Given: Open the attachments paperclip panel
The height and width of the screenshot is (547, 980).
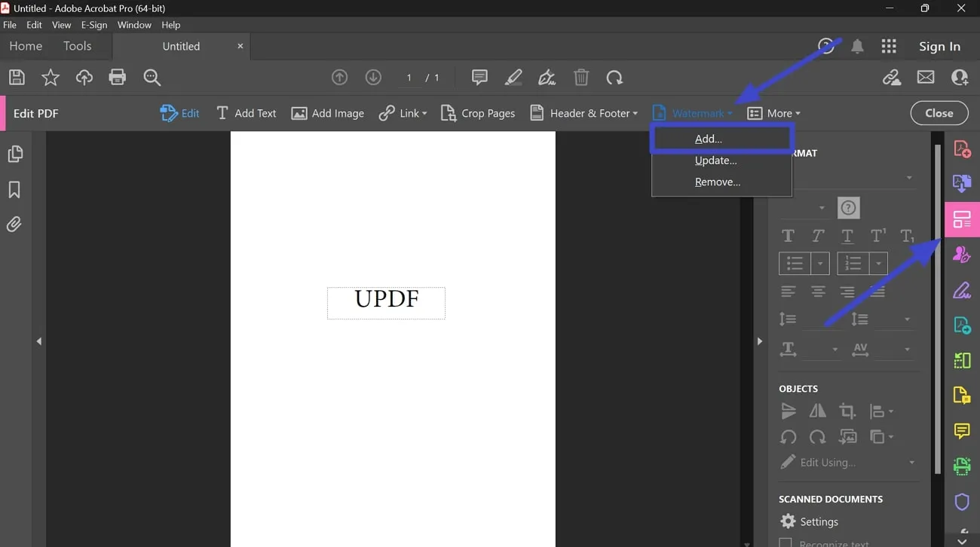Looking at the screenshot, I should click(14, 224).
